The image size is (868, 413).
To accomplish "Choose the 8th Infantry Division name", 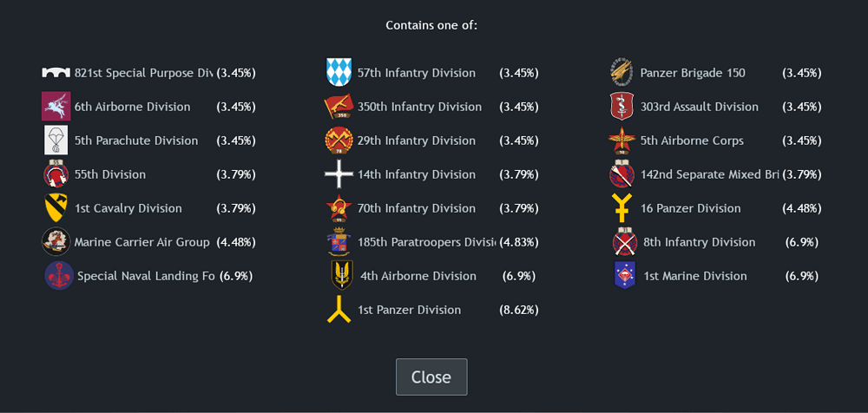I will pyautogui.click(x=699, y=242).
